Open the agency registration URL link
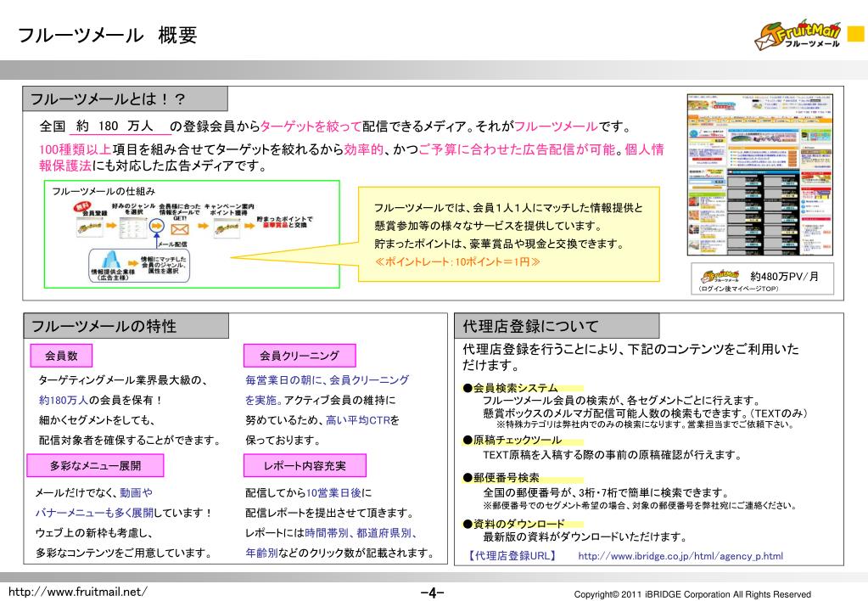This screenshot has width=868, height=601. pos(680,555)
